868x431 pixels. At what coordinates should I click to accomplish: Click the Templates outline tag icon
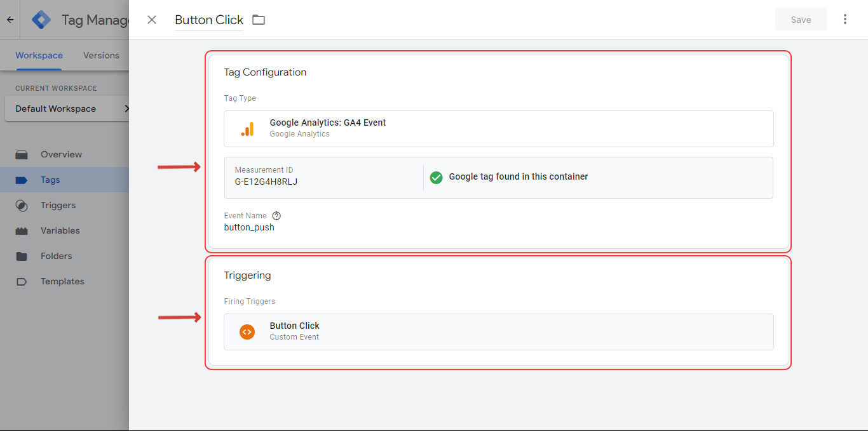pos(22,281)
